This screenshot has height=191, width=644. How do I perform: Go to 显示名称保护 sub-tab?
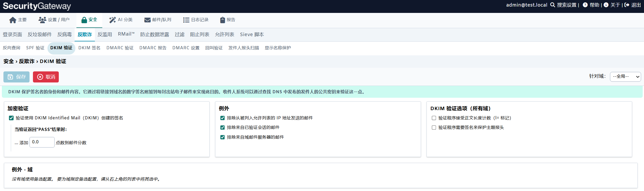278,48
